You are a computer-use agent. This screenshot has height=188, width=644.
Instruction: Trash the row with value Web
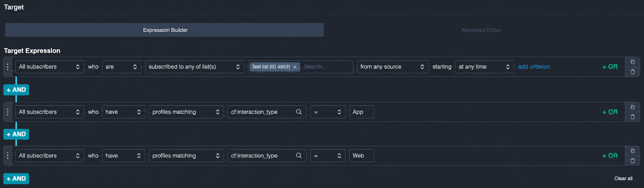(x=632, y=160)
